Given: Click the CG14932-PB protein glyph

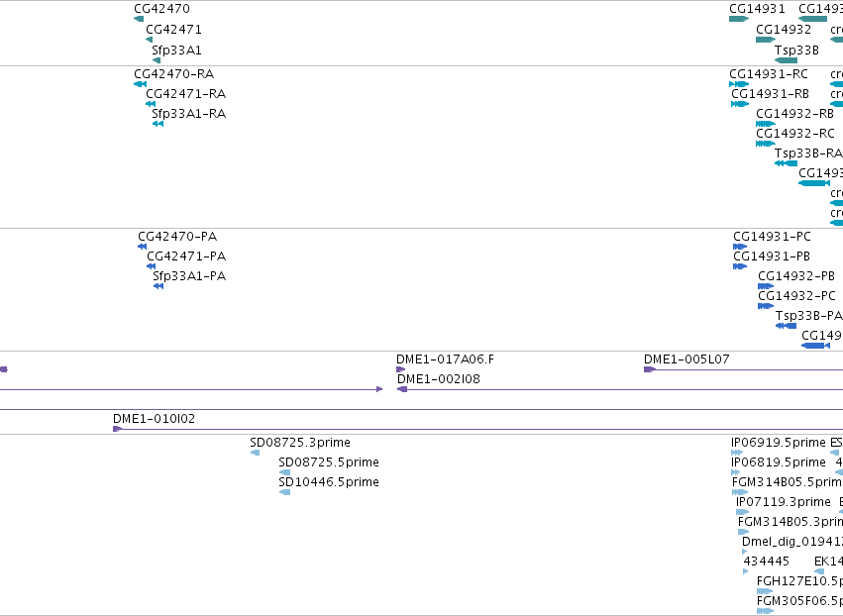Looking at the screenshot, I should click(x=766, y=286).
